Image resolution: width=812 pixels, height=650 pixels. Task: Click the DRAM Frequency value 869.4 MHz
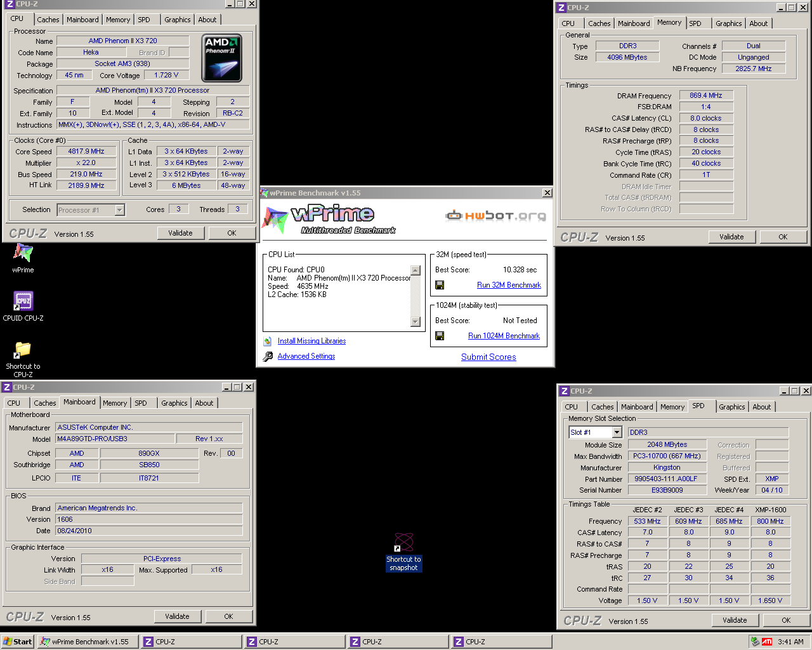click(706, 95)
